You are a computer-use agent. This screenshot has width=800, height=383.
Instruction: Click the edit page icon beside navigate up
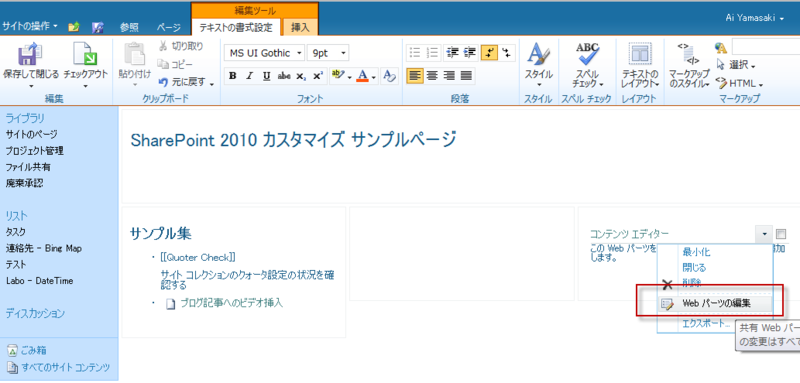point(98,27)
